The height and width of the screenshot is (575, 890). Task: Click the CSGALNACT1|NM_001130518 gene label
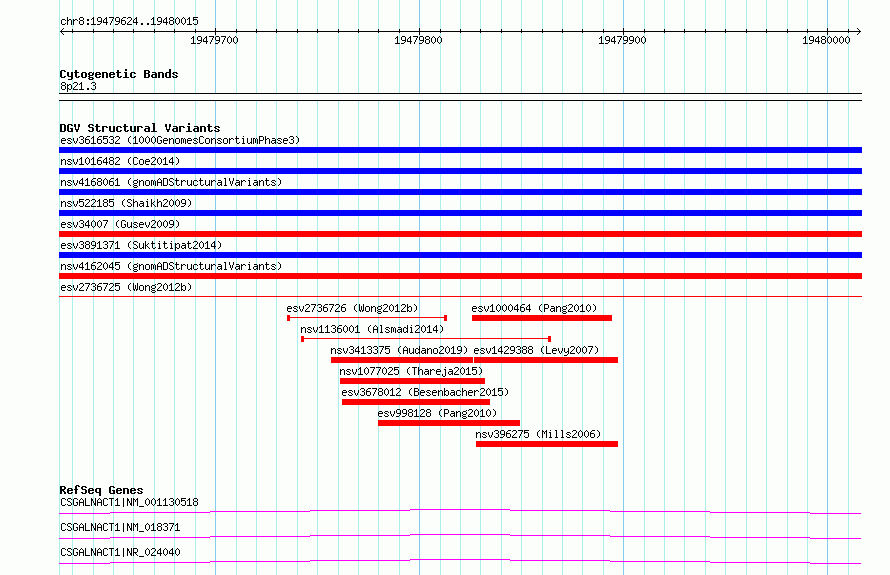129,502
